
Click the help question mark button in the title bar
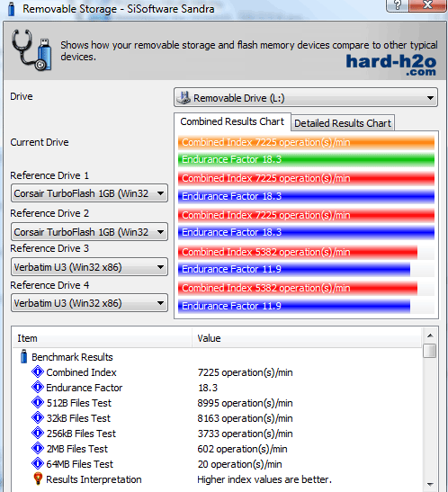point(398,5)
